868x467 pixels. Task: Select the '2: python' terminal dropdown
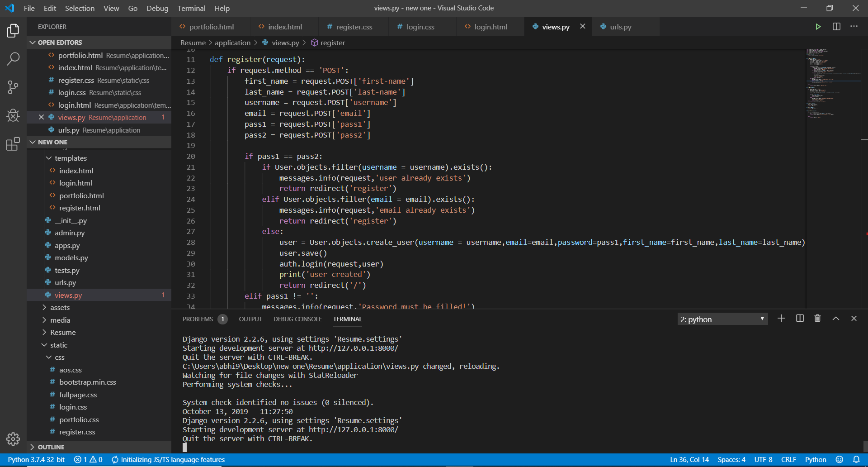[x=722, y=319]
